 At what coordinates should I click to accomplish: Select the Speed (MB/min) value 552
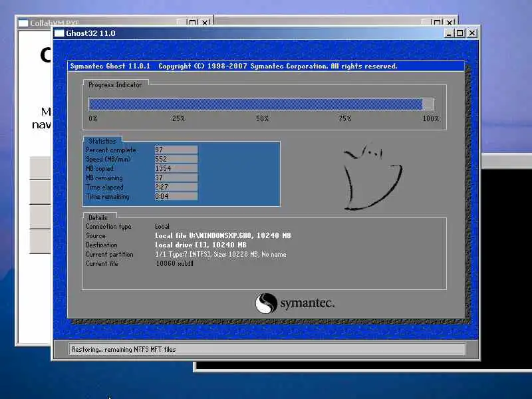(176, 159)
